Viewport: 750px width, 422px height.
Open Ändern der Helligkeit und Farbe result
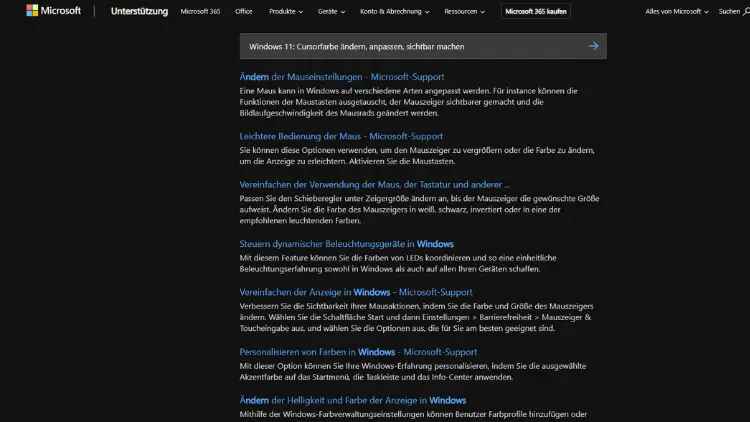[x=353, y=400]
